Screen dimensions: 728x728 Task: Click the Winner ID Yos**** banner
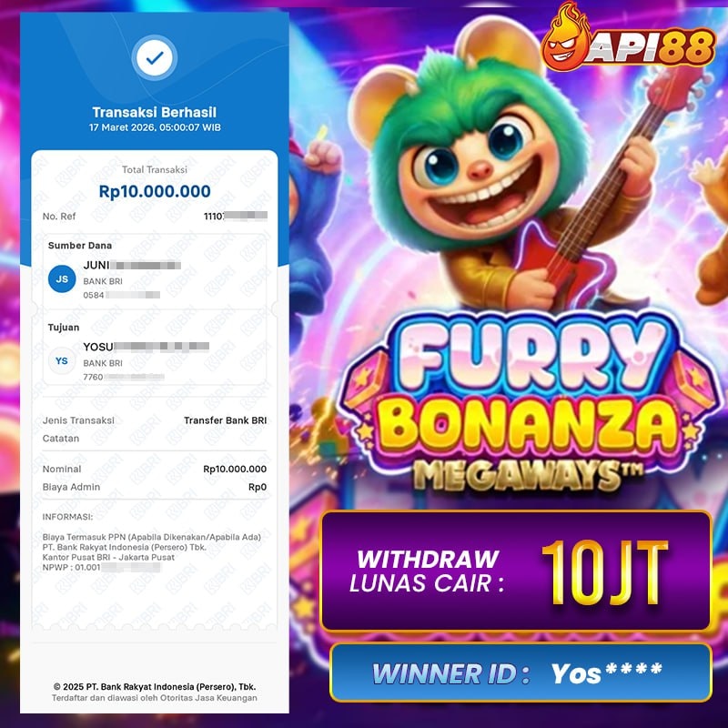point(521,672)
